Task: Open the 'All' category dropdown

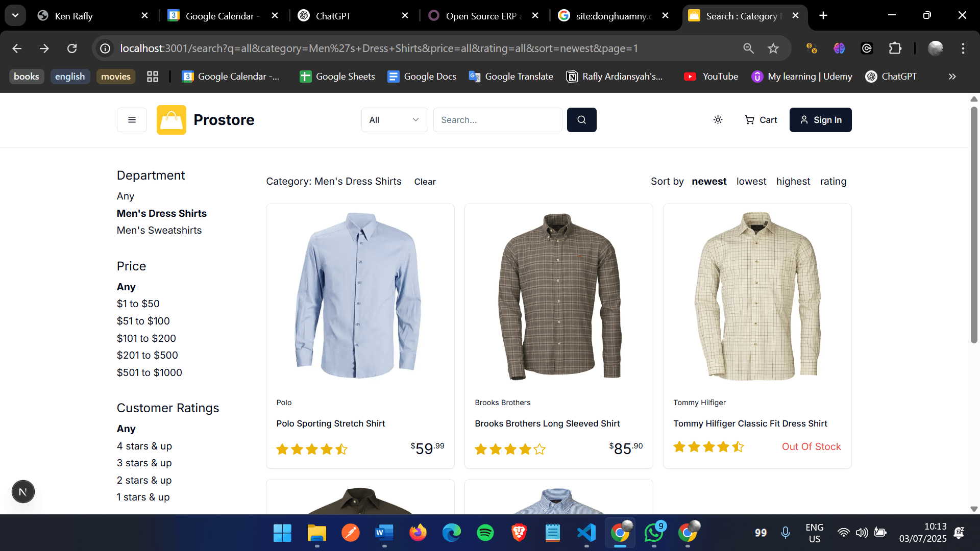Action: click(x=394, y=119)
